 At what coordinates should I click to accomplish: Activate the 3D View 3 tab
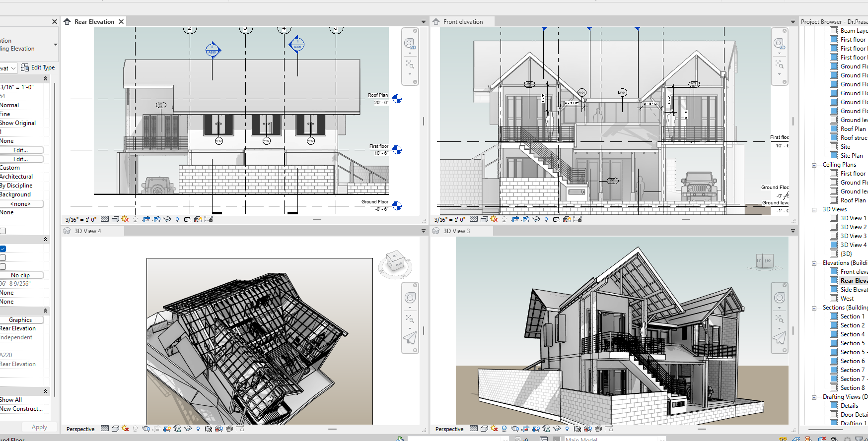click(x=456, y=231)
